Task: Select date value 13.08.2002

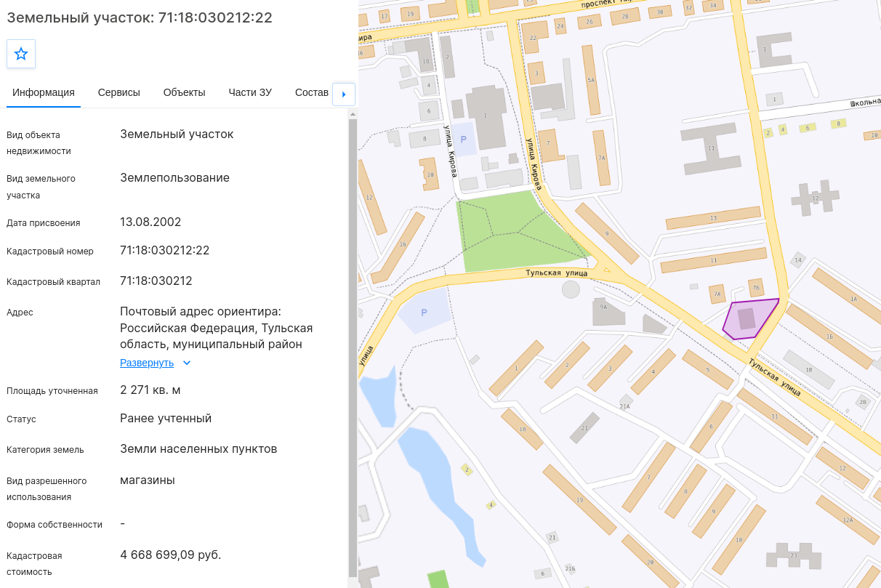Action: pyautogui.click(x=150, y=222)
